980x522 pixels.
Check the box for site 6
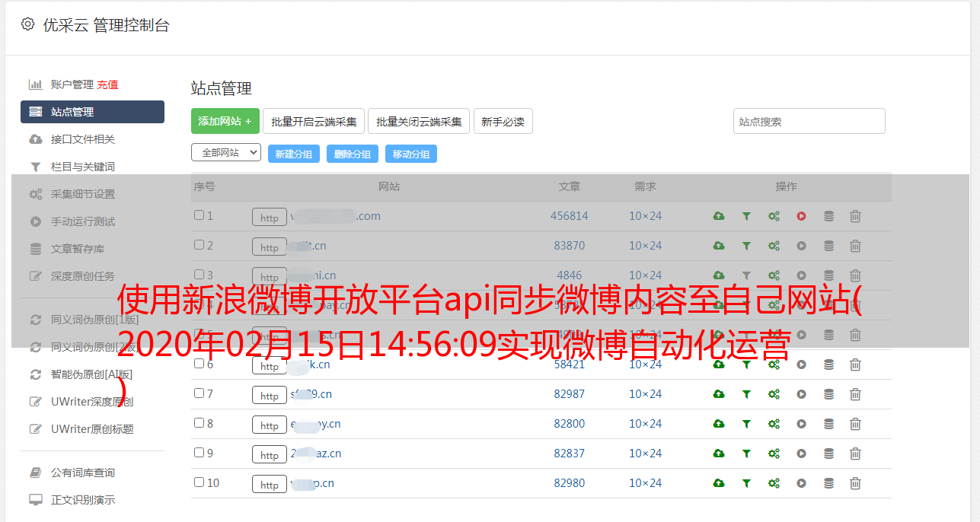point(199,364)
